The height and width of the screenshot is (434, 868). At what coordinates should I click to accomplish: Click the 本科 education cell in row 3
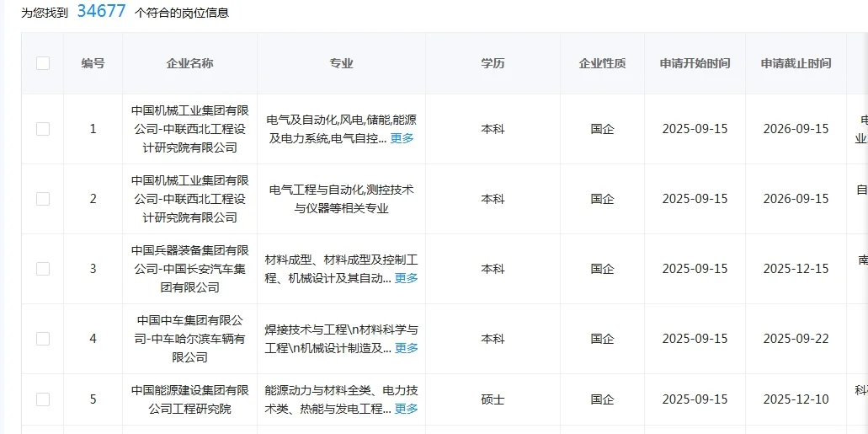point(493,268)
